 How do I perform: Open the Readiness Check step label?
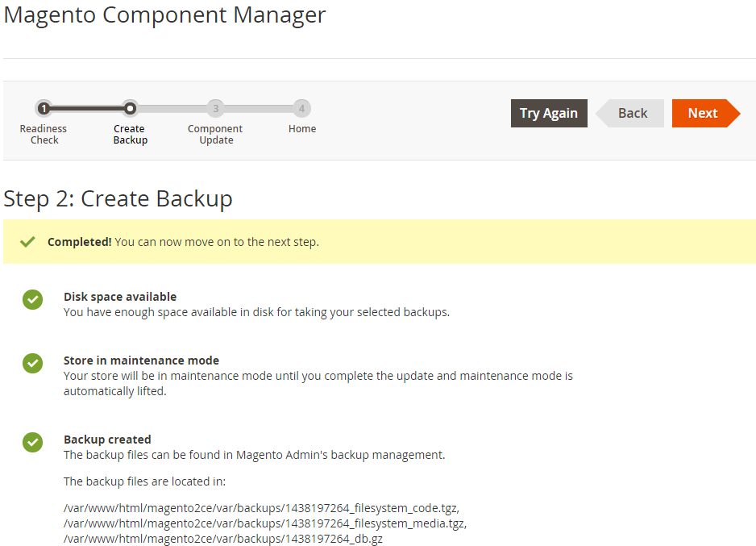[x=44, y=134]
